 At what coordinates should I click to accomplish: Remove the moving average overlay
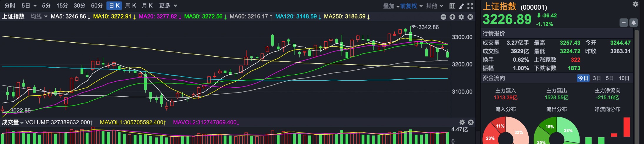pos(470,17)
